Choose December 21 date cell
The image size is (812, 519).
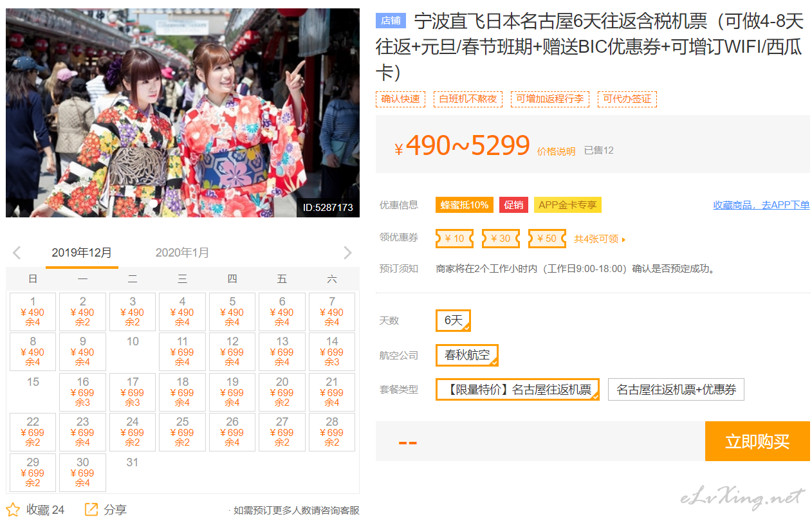pyautogui.click(x=332, y=392)
